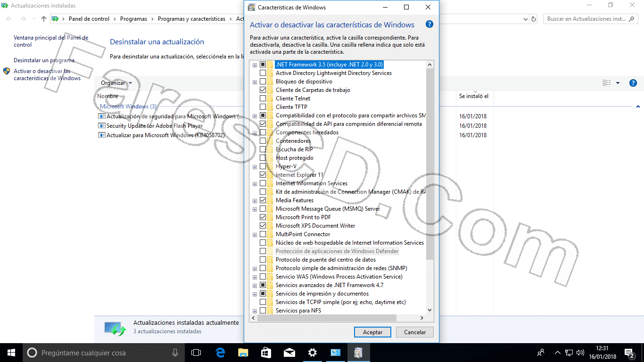Click the Control Panel taskbar icon
644x362 pixels.
(x=336, y=353)
